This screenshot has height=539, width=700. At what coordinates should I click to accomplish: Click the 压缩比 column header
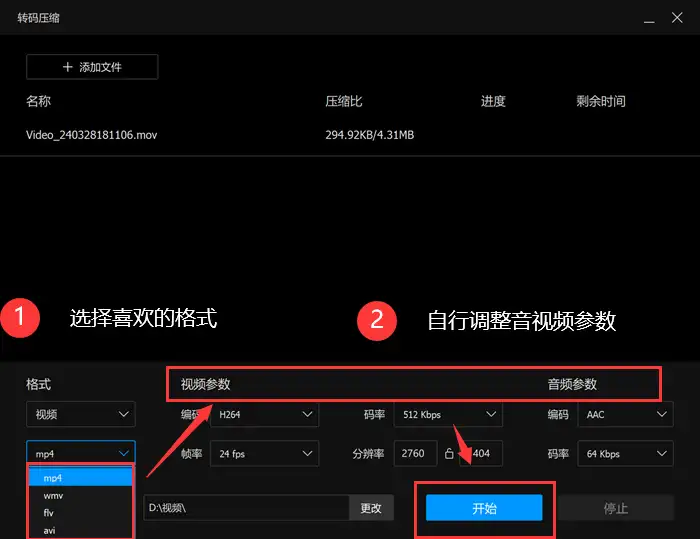click(344, 101)
